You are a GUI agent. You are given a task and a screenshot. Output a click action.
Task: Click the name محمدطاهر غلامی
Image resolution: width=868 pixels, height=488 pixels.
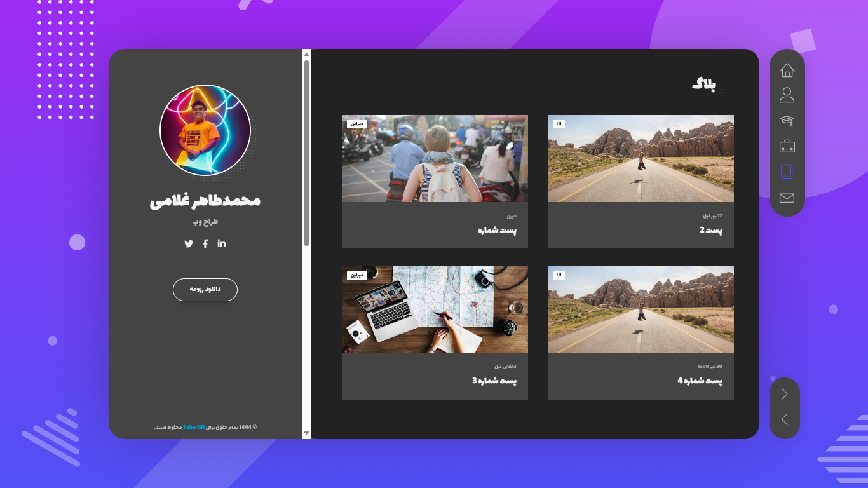pos(205,201)
